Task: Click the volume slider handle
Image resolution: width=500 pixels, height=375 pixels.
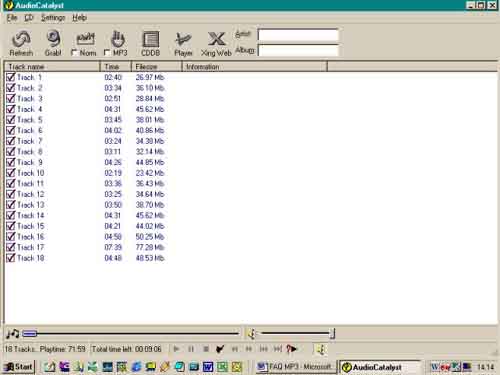Action: click(x=332, y=333)
